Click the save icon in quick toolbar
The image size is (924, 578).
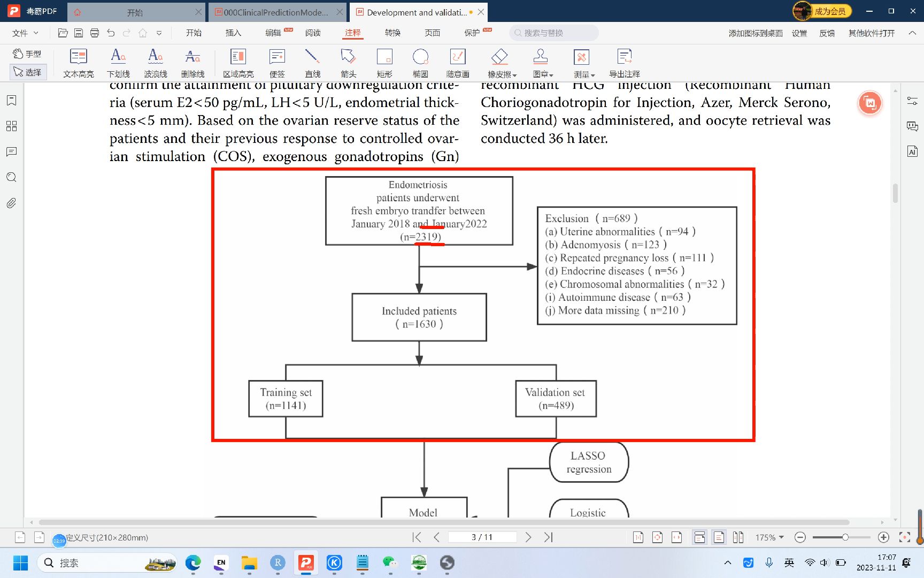[79, 33]
